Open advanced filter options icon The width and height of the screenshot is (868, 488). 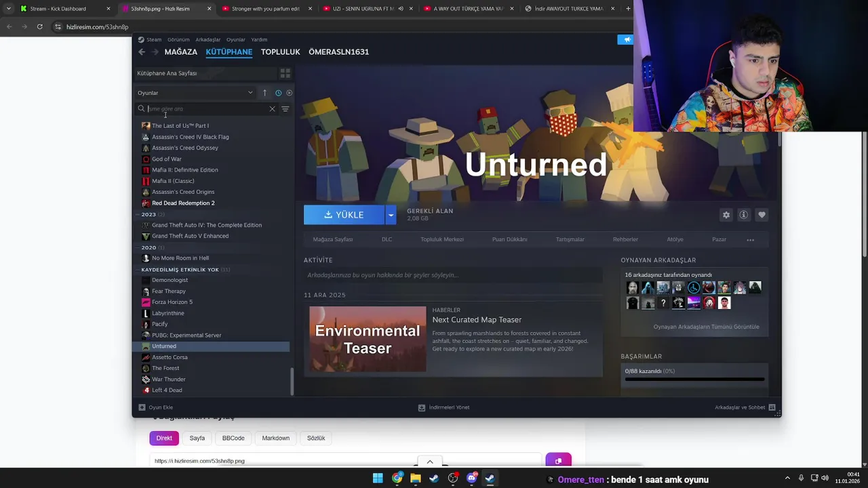[285, 108]
